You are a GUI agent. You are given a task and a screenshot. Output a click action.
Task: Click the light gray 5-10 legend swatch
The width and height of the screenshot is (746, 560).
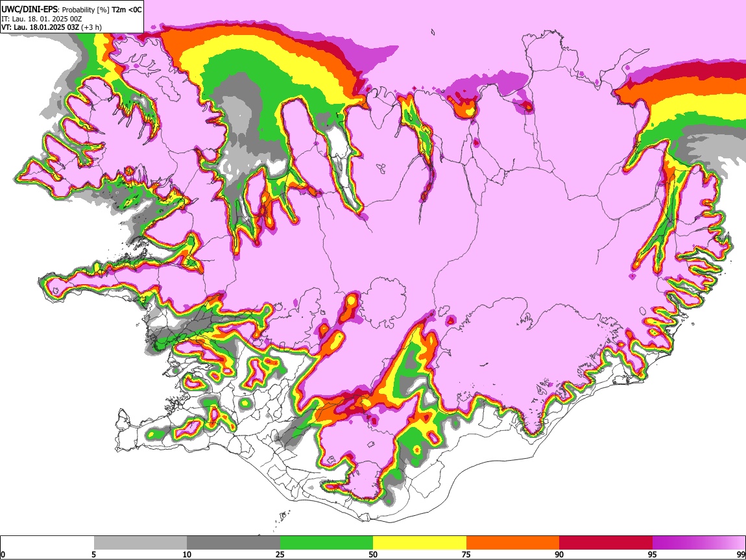point(140,543)
